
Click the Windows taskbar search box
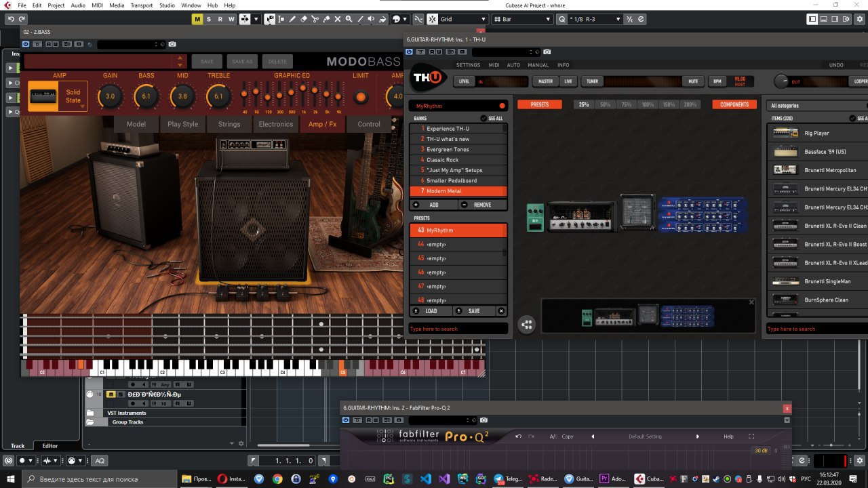98,479
